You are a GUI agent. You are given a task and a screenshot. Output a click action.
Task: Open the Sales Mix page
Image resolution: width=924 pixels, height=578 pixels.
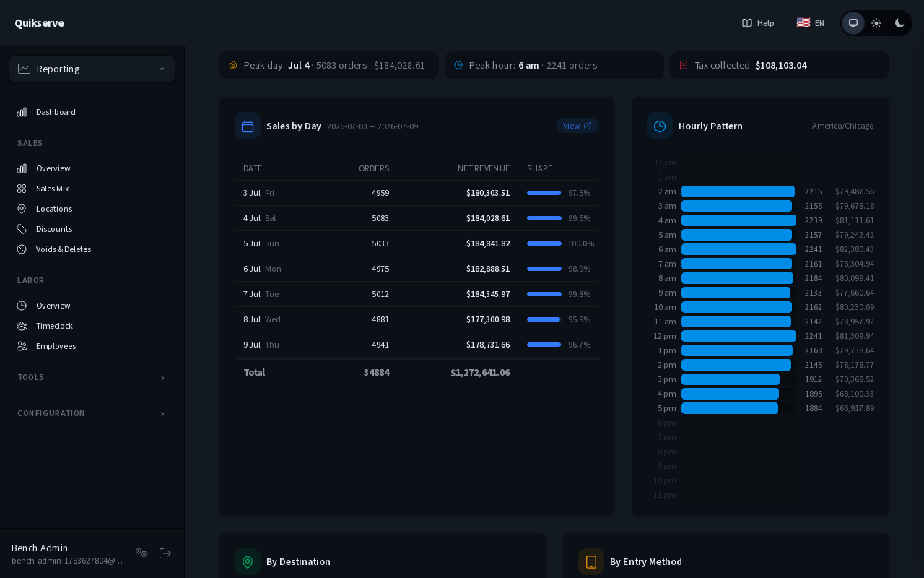coord(92,189)
